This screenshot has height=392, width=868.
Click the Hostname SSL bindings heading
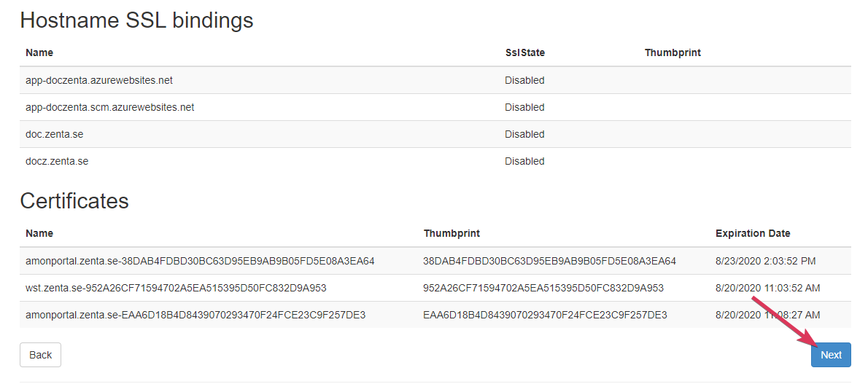(x=136, y=20)
